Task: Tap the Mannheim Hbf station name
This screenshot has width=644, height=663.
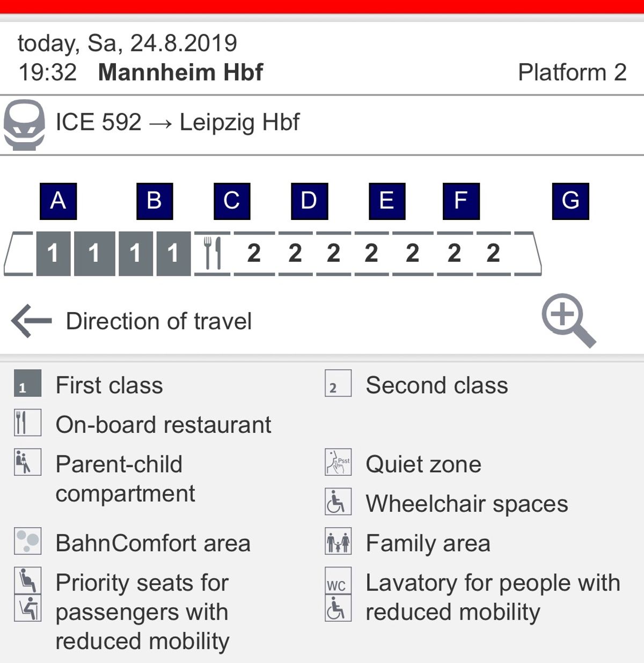Action: click(x=180, y=72)
